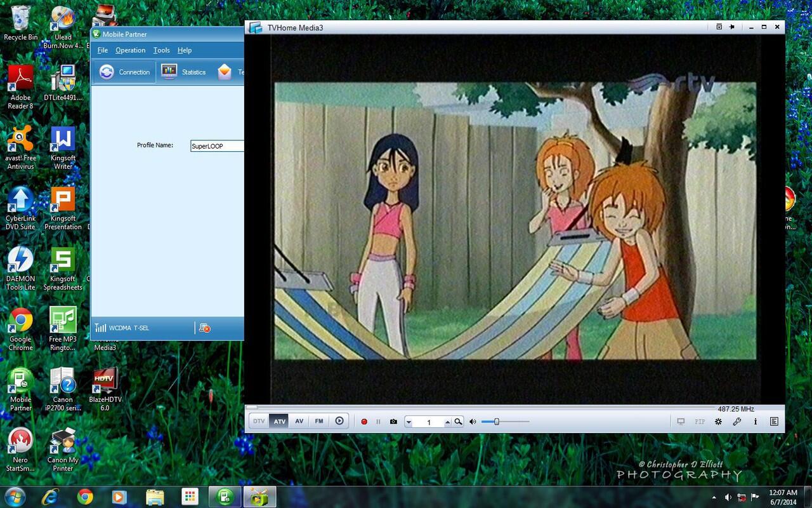The width and height of the screenshot is (812, 508).
Task: Switch to DTV mode
Action: point(259,421)
